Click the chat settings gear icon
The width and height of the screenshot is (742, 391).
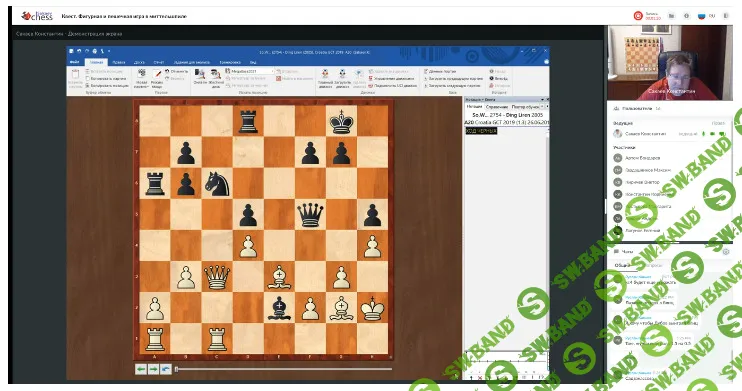click(725, 252)
